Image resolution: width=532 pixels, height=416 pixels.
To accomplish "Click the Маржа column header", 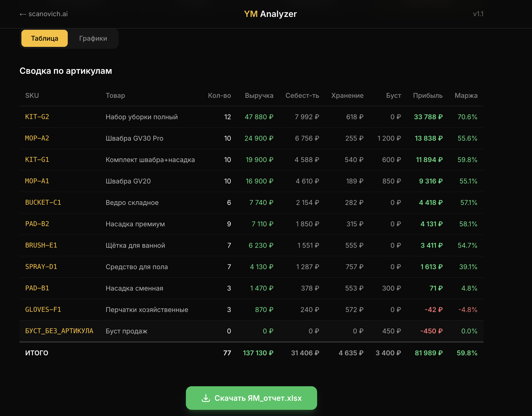I will [466, 95].
